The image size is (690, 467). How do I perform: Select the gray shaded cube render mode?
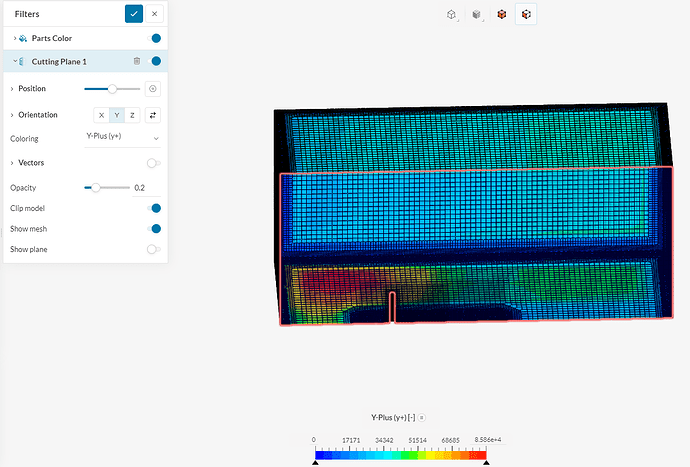pyautogui.click(x=477, y=14)
